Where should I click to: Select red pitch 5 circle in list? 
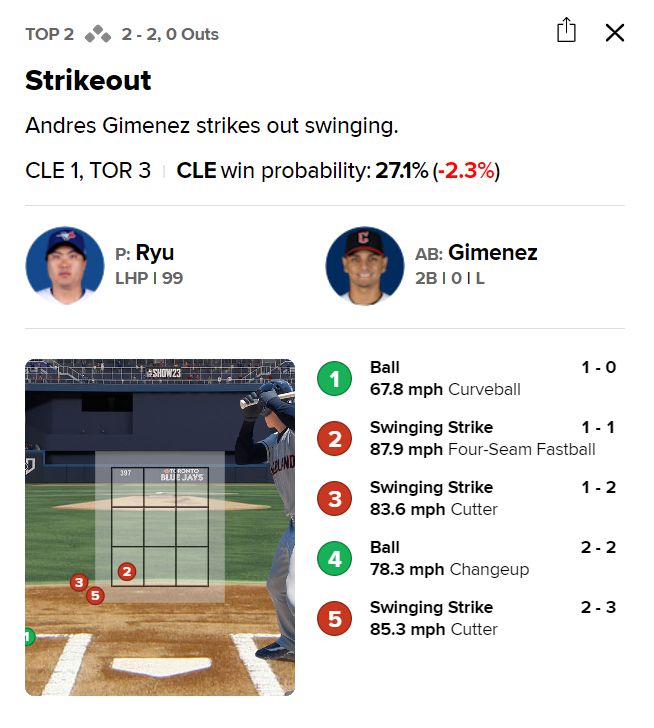335,619
